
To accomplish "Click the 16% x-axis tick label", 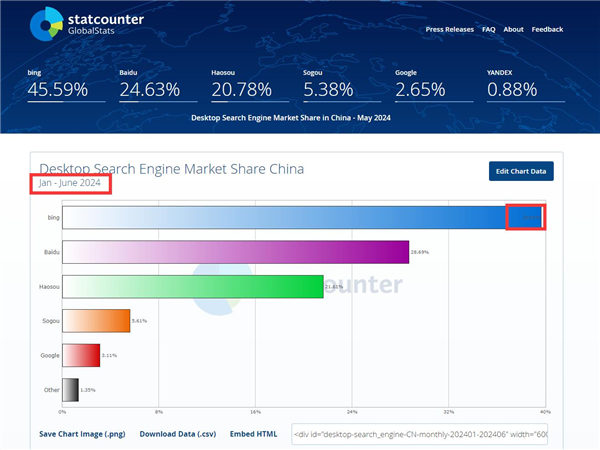I will (256, 412).
